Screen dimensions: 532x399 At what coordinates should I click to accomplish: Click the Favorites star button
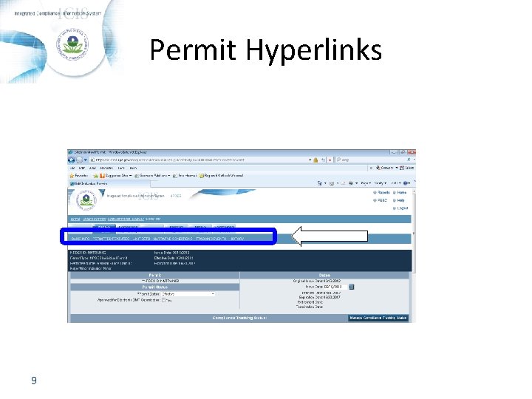79,176
